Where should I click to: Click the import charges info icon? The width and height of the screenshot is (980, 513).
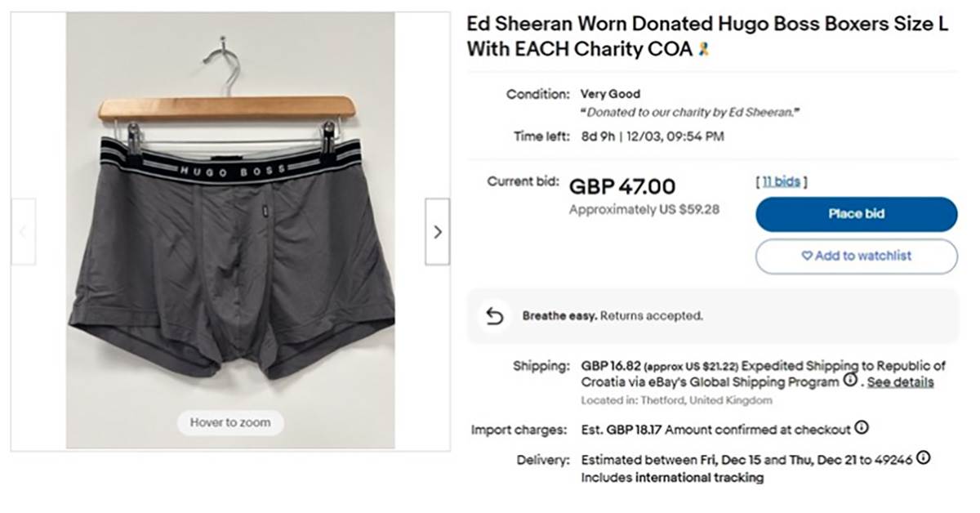(862, 428)
